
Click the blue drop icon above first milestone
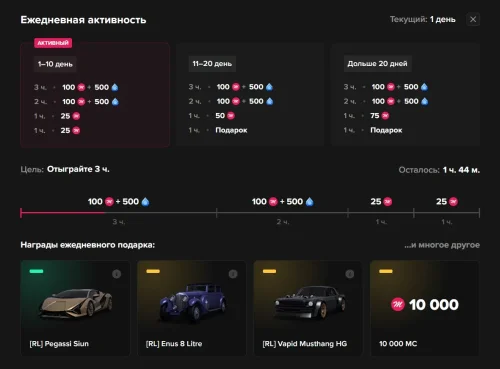pos(145,202)
